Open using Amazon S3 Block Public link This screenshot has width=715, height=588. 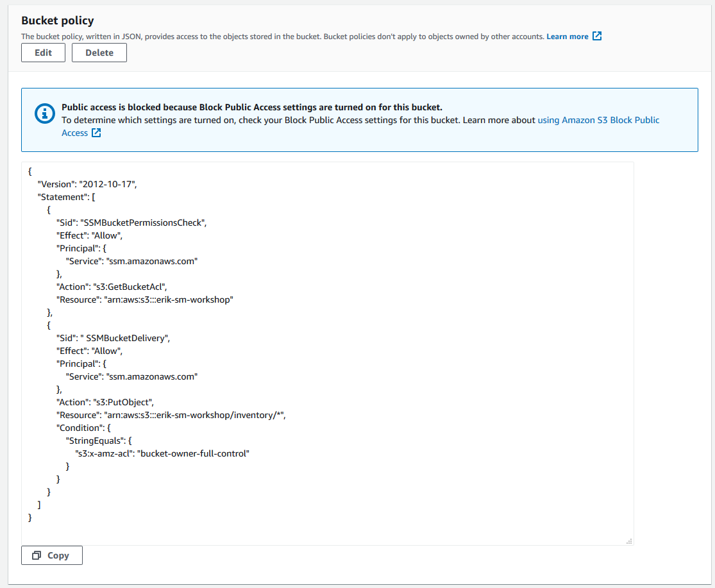point(598,120)
